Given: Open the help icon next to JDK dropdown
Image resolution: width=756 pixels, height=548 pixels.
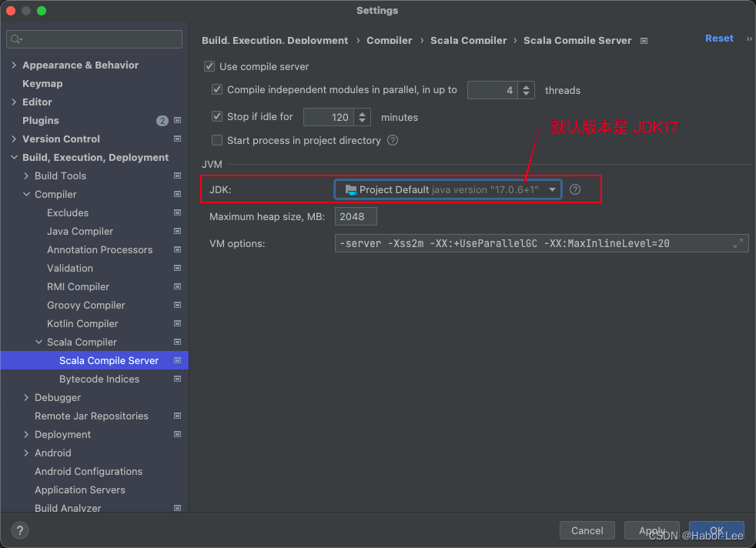Looking at the screenshot, I should click(574, 189).
